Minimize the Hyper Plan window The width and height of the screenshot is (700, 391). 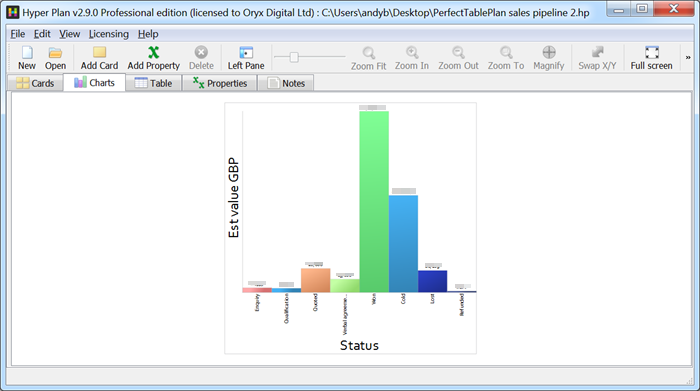618,9
